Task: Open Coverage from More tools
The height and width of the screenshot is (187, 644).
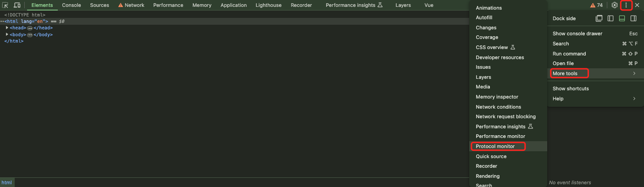Action: coord(508,37)
